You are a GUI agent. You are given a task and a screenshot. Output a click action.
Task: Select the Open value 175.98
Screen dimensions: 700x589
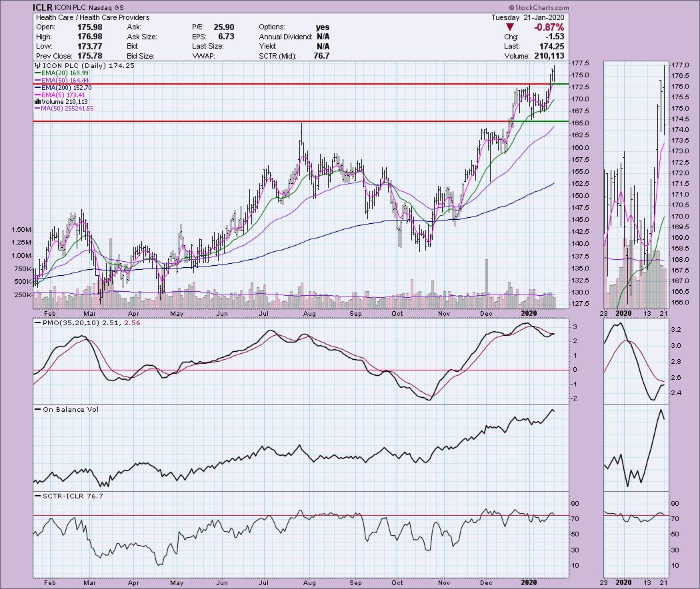pos(90,27)
